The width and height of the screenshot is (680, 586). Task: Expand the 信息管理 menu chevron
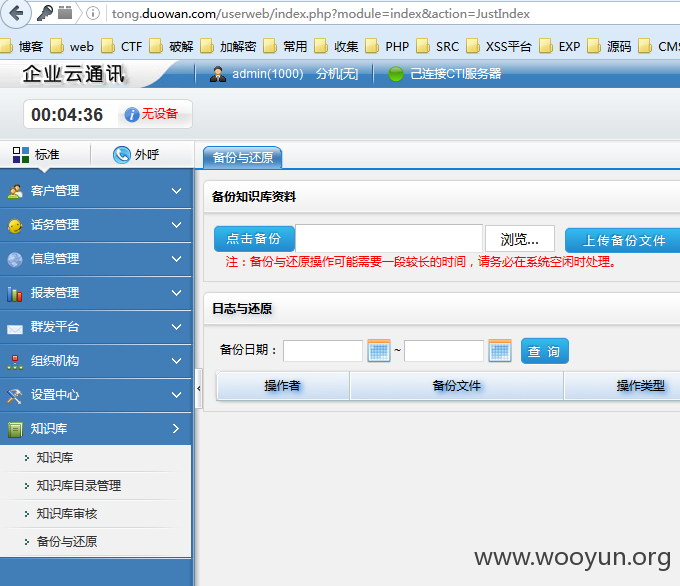[x=176, y=259]
